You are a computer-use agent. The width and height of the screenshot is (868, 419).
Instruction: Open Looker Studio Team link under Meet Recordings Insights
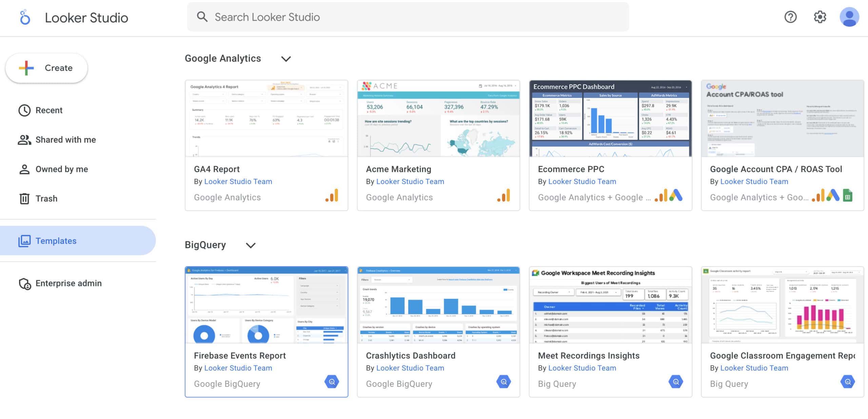pyautogui.click(x=582, y=368)
